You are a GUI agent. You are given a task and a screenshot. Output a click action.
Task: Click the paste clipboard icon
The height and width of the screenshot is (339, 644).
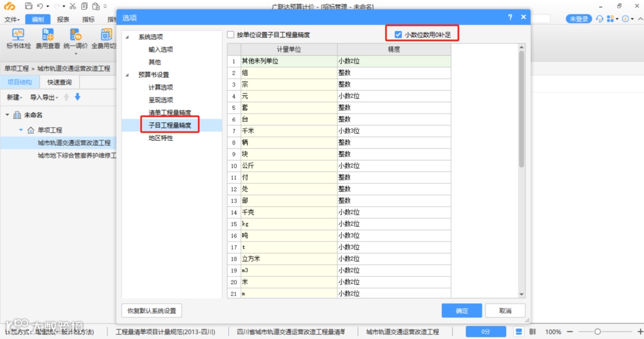95,6
